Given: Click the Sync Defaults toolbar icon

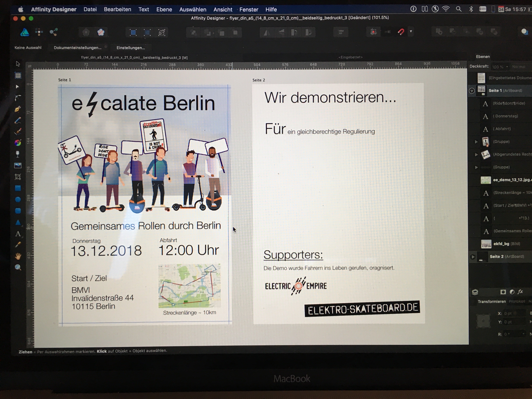Looking at the screenshot, I should (86, 32).
